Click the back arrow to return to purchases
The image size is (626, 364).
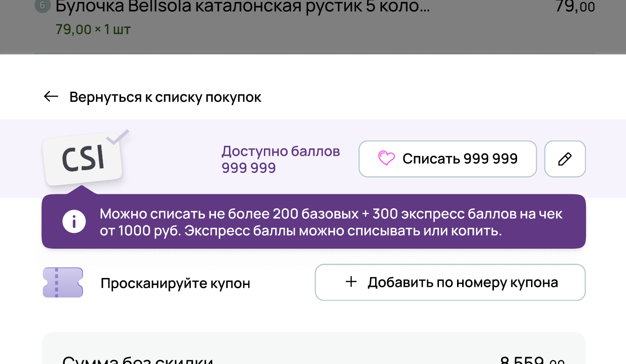click(51, 96)
